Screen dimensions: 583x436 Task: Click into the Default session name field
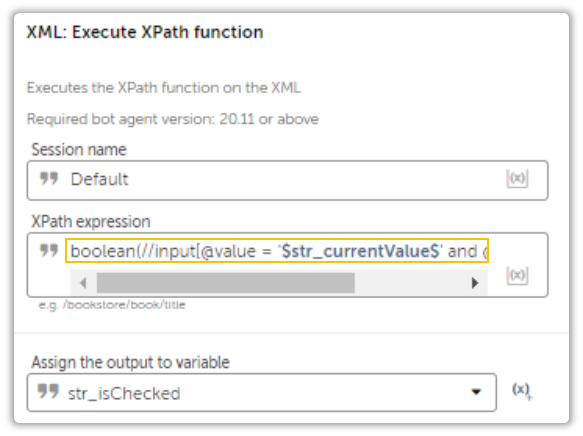click(287, 180)
